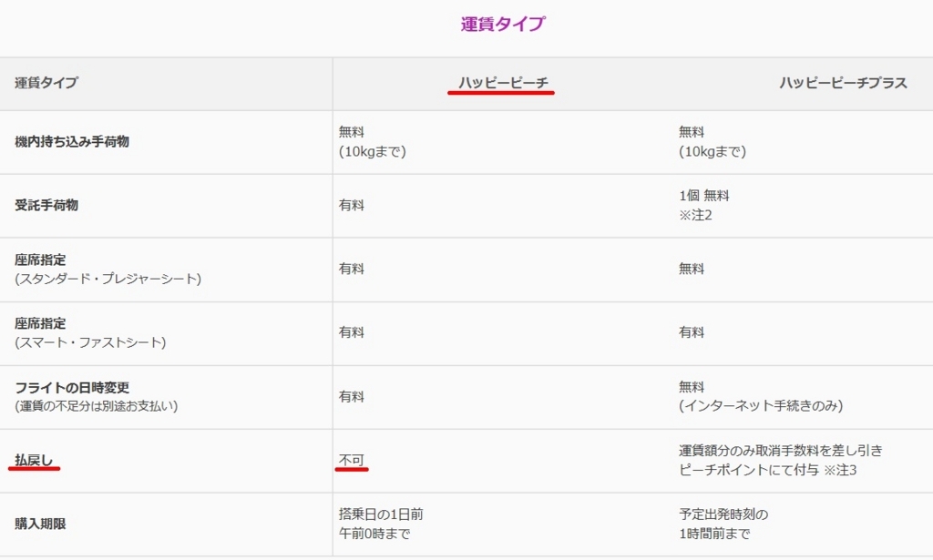This screenshot has height=560, width=933.
Task: Select the フライトの日時変更 row label
Action: coord(97,396)
